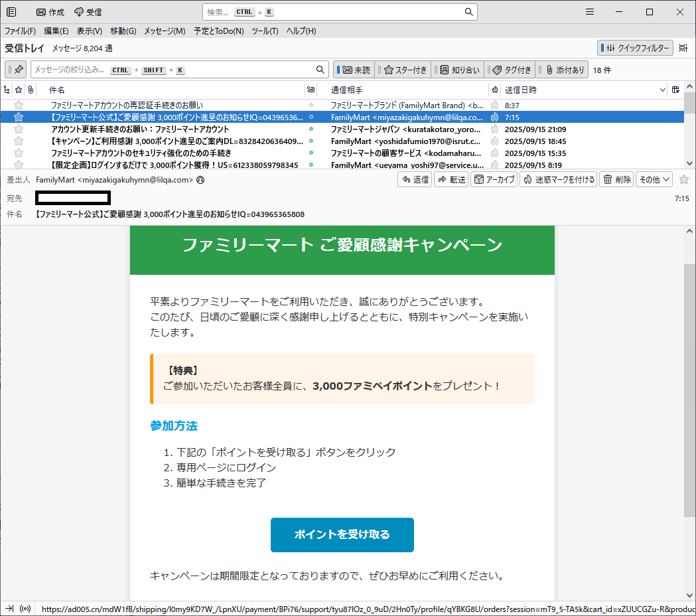Click the 返信 reply button
The image size is (696, 616).
tap(414, 179)
